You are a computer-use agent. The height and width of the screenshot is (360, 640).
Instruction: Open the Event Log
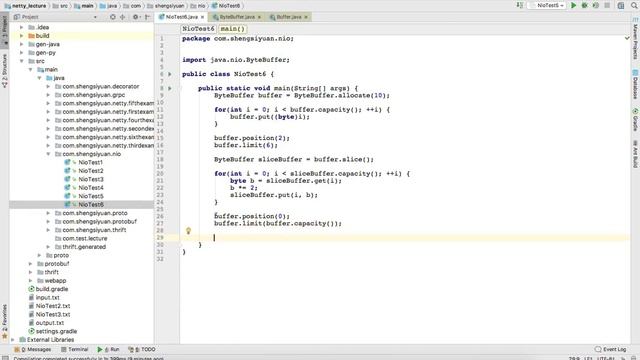pyautogui.click(x=610, y=349)
